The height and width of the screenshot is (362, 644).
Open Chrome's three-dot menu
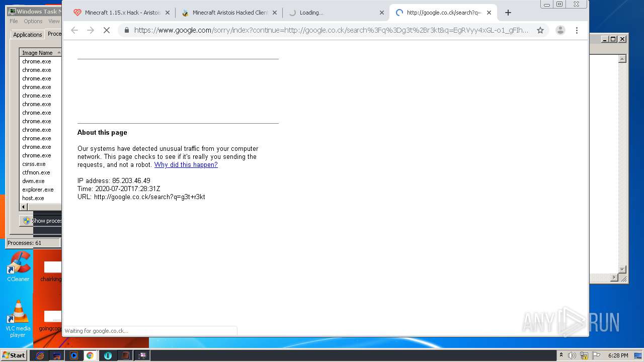[x=577, y=30]
